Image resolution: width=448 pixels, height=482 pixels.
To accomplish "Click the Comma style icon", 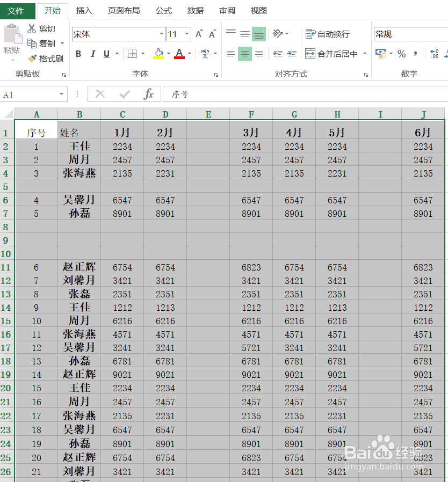I will (x=415, y=54).
